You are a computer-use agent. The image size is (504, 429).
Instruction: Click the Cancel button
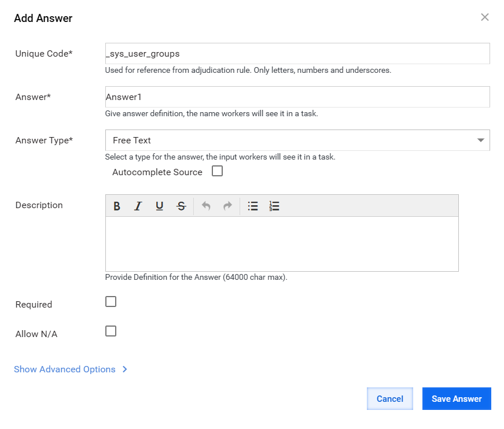390,398
